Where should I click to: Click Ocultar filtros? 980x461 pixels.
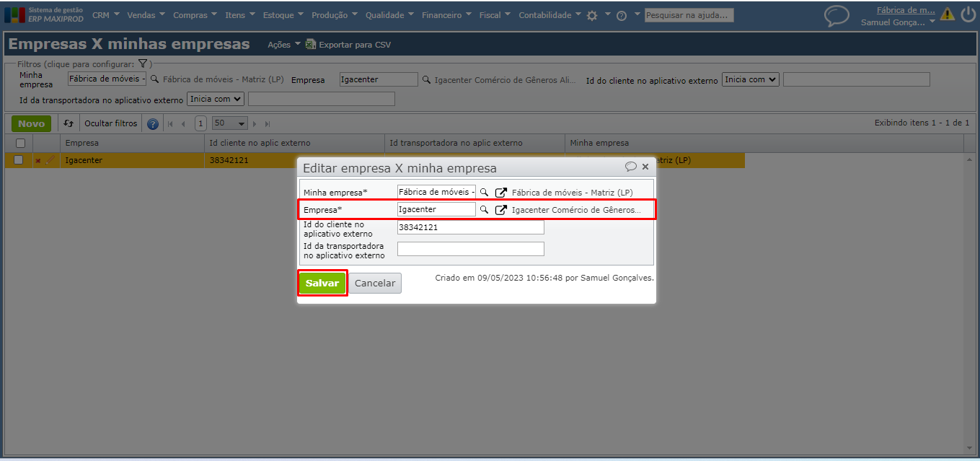click(110, 123)
